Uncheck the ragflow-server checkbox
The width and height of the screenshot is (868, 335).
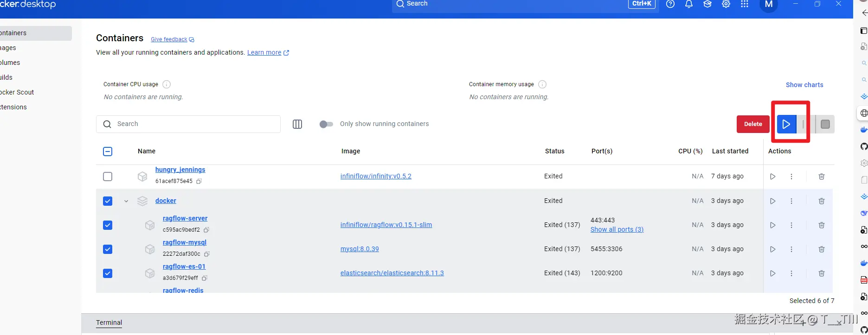[x=108, y=225]
